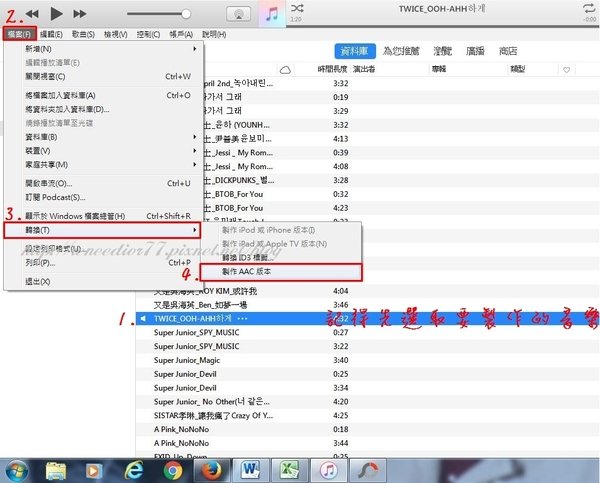The height and width of the screenshot is (483, 600).
Task: Select song 又是吳海英_Ben_如夢一場
Action: point(367,305)
